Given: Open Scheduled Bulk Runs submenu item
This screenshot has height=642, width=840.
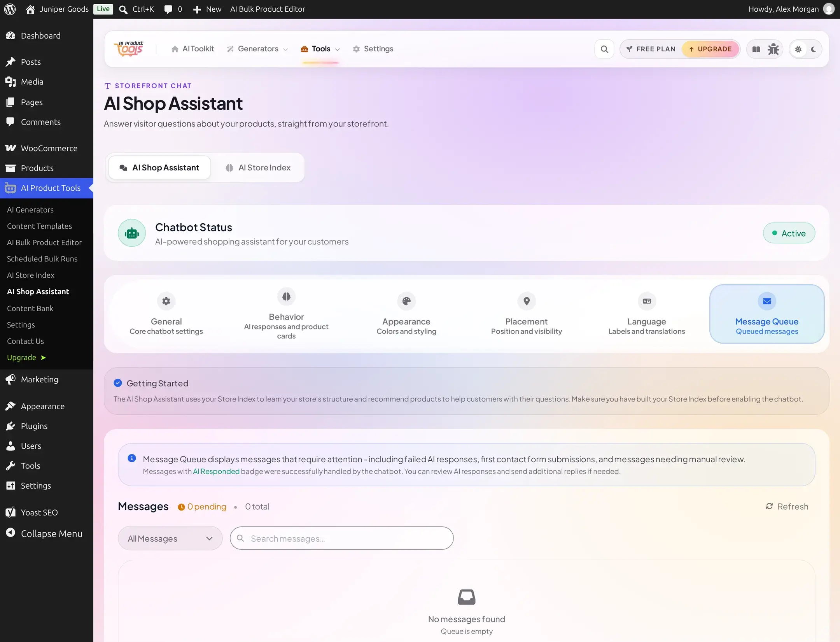Looking at the screenshot, I should tap(42, 259).
